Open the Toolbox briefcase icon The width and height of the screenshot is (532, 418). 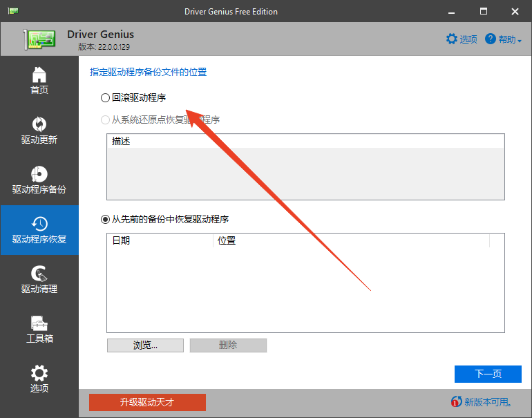coord(39,323)
